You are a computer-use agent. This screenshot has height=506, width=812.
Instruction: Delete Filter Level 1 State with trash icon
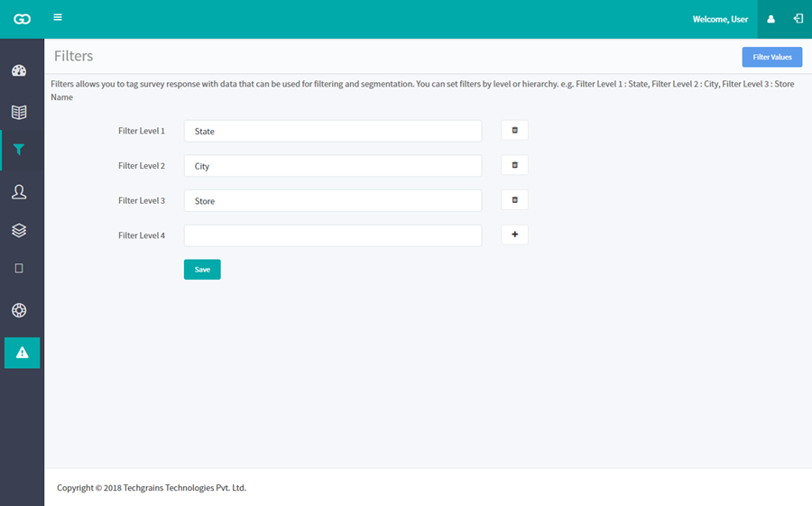(515, 130)
